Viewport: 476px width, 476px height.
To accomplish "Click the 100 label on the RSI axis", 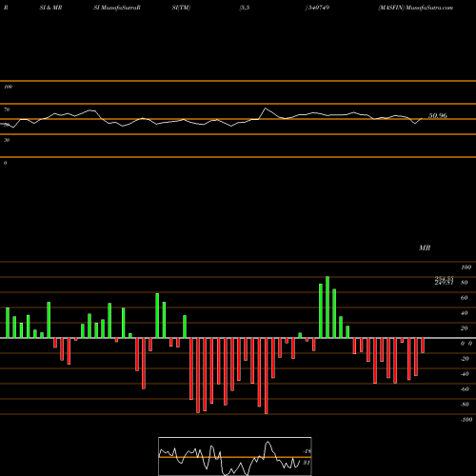I will pos(8,87).
